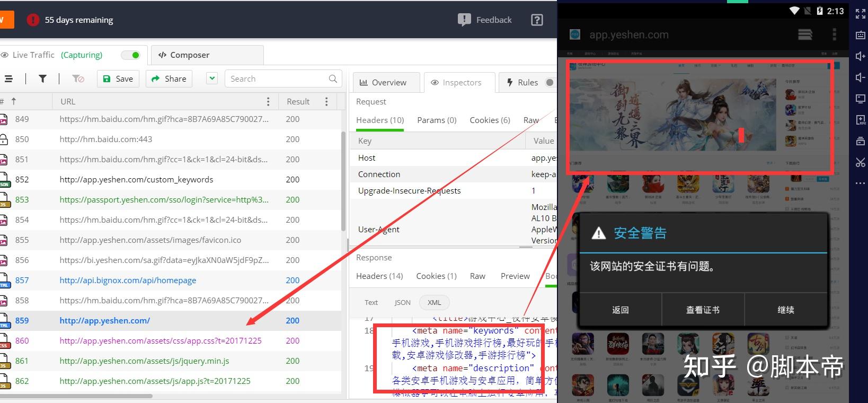Image resolution: width=868 pixels, height=403 pixels.
Task: Select session 860 app.css?t=20171225
Action: coord(171,341)
